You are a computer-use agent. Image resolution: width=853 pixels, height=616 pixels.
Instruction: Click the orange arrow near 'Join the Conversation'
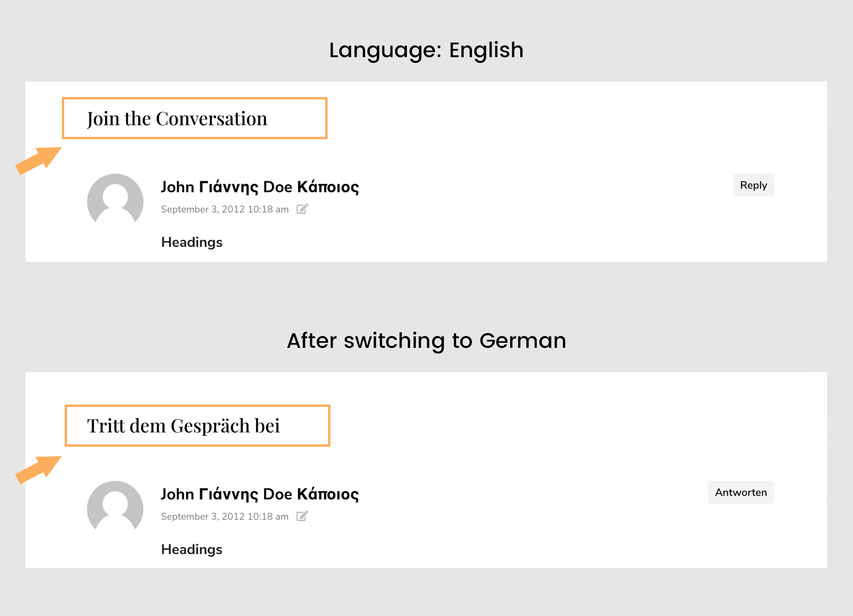point(38,161)
